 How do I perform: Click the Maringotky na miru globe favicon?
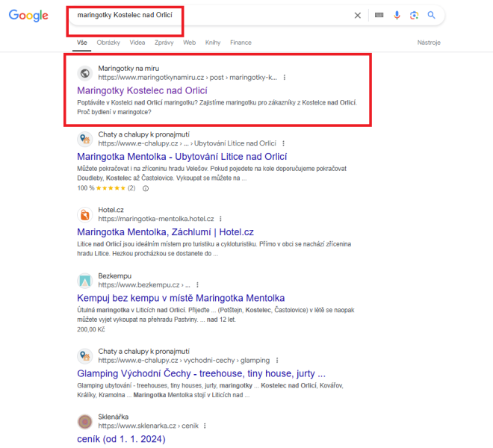tap(85, 73)
